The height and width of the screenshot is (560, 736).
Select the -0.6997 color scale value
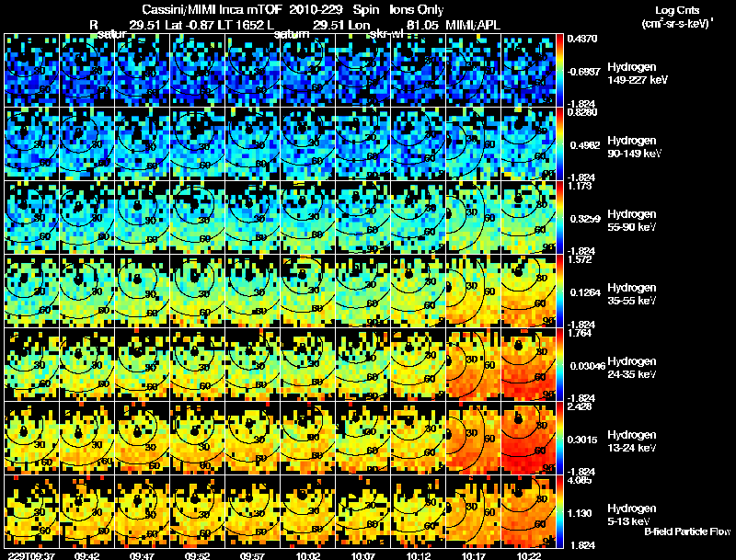(583, 72)
